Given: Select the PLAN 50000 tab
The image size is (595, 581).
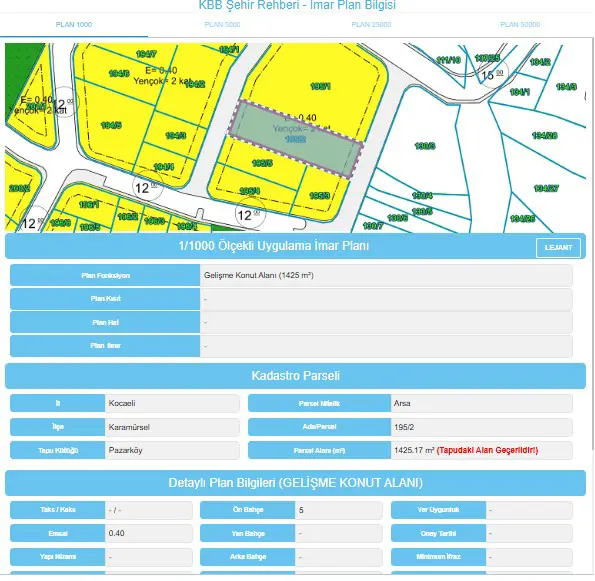Looking at the screenshot, I should [520, 25].
